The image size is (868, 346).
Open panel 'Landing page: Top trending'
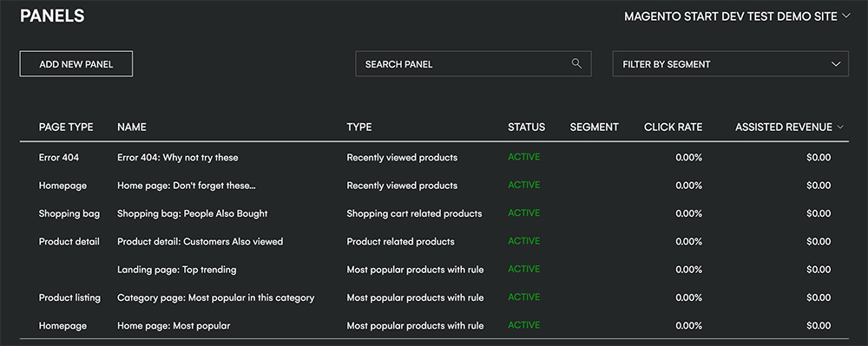click(176, 270)
